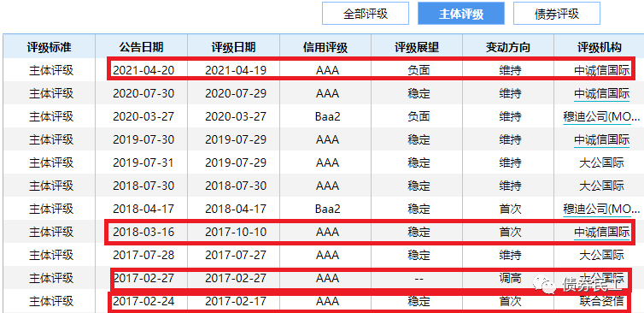Open 中诚信国际 link in 2018-03-16 row

click(601, 232)
